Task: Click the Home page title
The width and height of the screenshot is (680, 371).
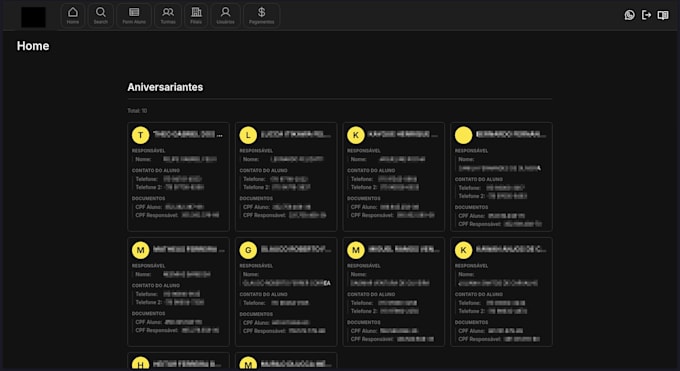Action: 33,46
